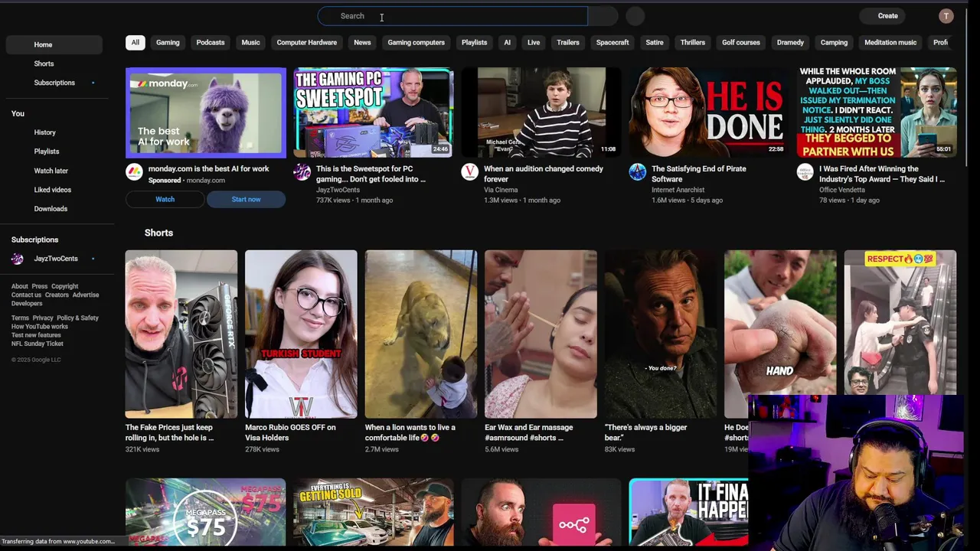Select the Gaming filter chip
980x551 pixels.
(168, 43)
